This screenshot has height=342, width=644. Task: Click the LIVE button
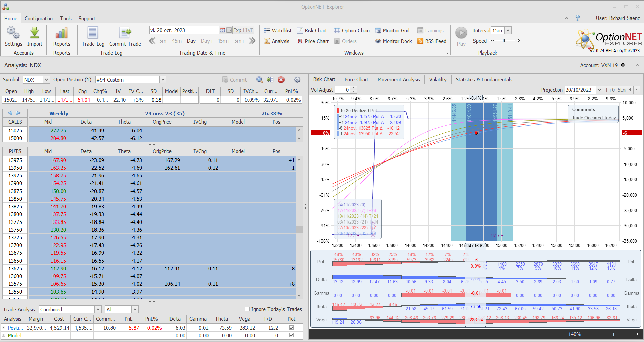(x=248, y=30)
